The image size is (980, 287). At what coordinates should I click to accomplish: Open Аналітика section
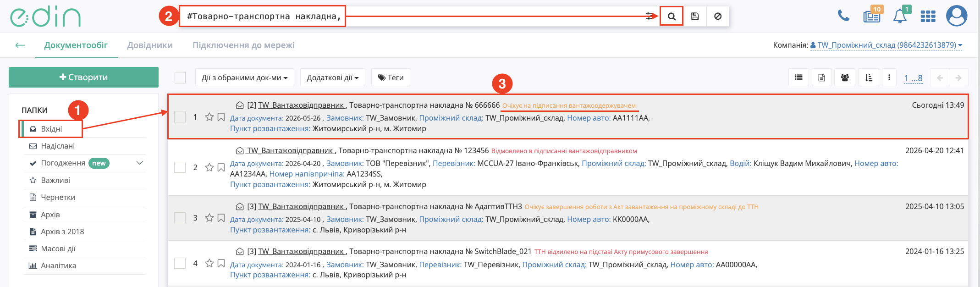pos(59,265)
